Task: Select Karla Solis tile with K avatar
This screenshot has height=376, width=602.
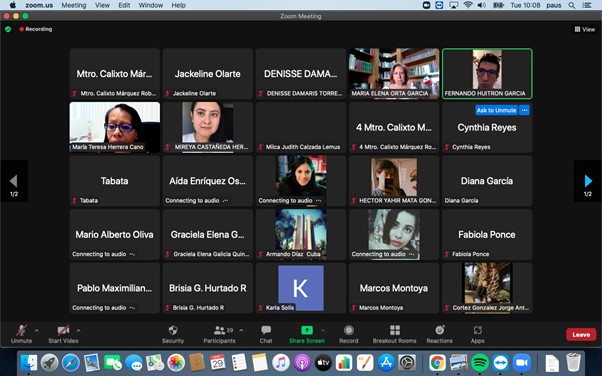Action: click(301, 288)
